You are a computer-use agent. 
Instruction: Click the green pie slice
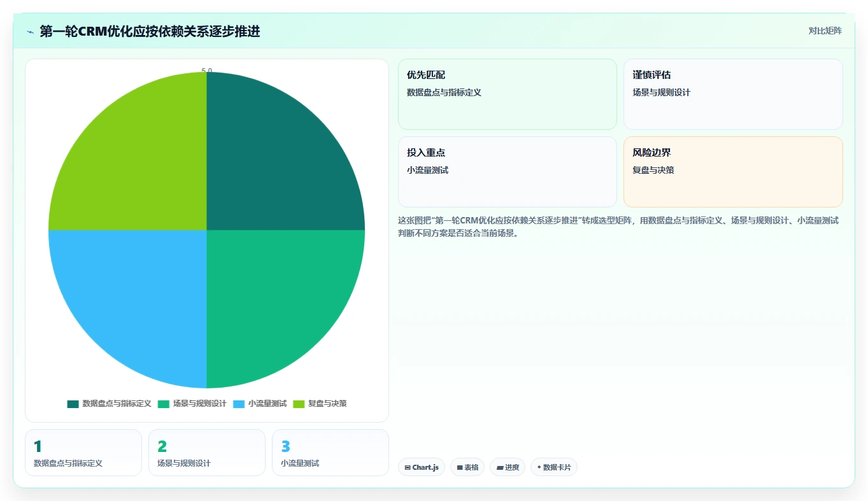pyautogui.click(x=274, y=296)
